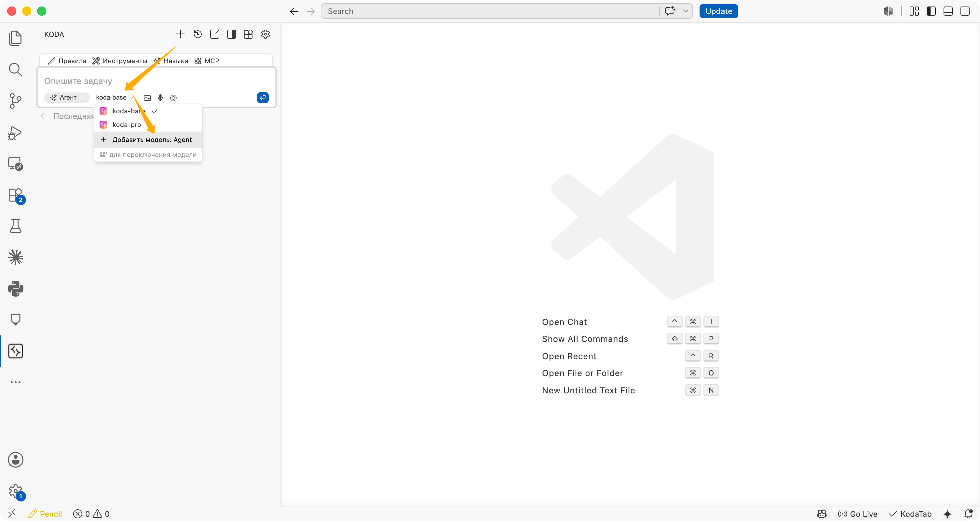Open Manage gear in activity bar
The width and height of the screenshot is (980, 521).
15,491
